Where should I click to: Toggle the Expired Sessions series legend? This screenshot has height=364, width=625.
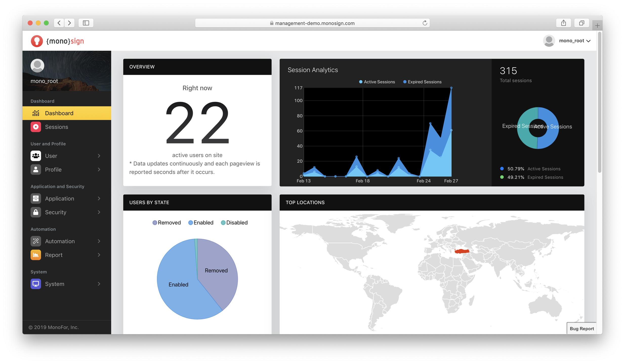tap(422, 82)
